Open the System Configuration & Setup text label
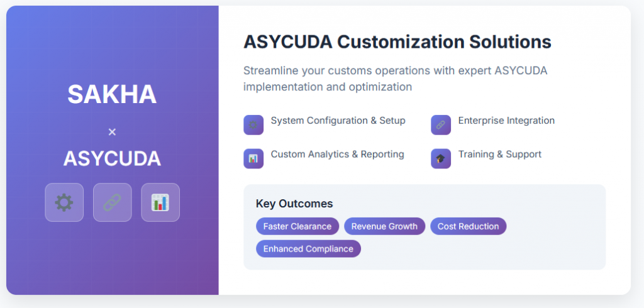Image resolution: width=644 pixels, height=308 pixels. [x=338, y=121]
